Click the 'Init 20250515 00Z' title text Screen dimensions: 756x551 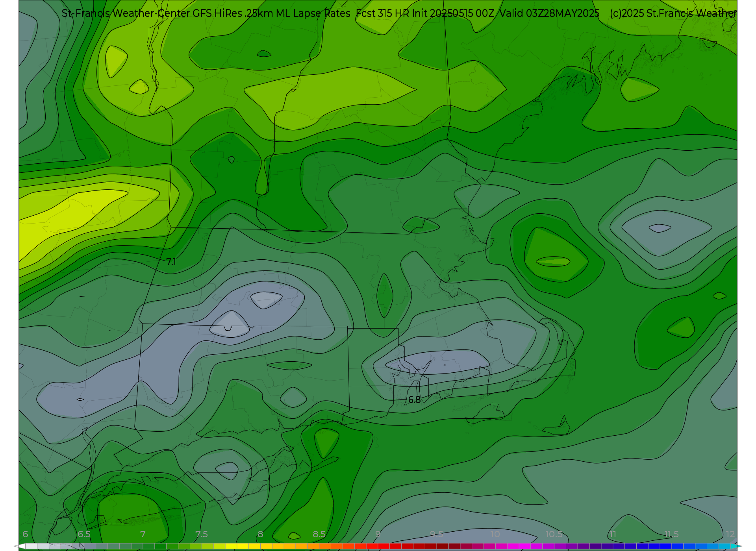pyautogui.click(x=453, y=13)
